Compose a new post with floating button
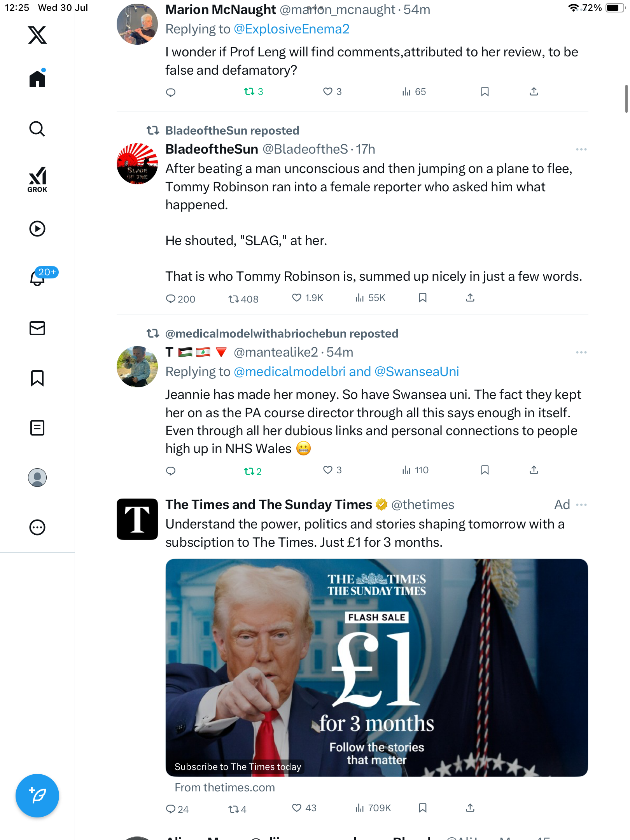The image size is (630, 840). pyautogui.click(x=37, y=796)
